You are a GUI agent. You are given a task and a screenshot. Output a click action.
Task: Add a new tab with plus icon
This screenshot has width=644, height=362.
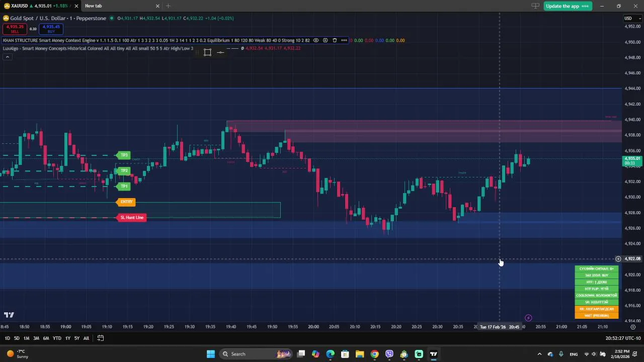click(x=168, y=6)
